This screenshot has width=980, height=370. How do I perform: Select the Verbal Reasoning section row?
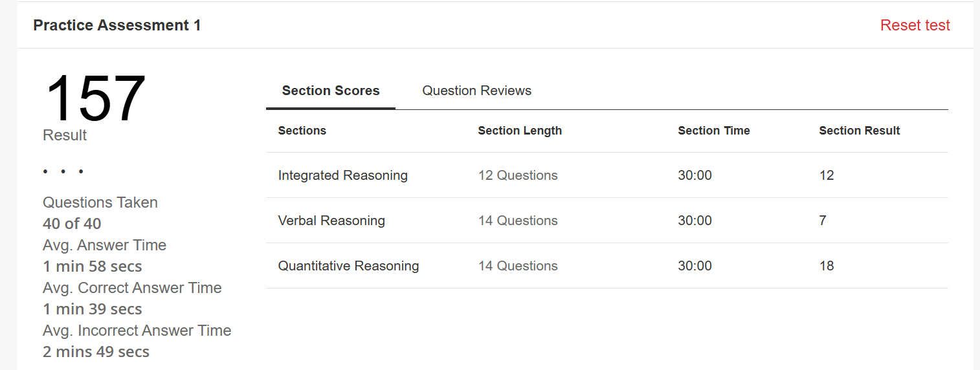[x=331, y=221]
